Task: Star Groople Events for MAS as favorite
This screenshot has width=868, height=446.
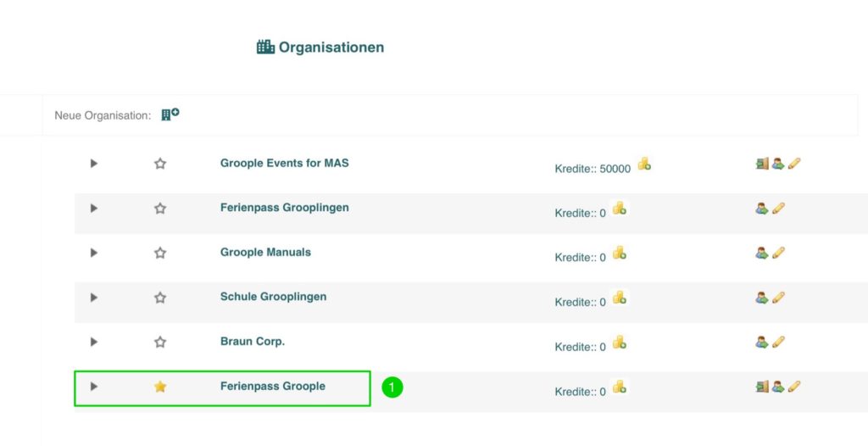Action: coord(160,164)
